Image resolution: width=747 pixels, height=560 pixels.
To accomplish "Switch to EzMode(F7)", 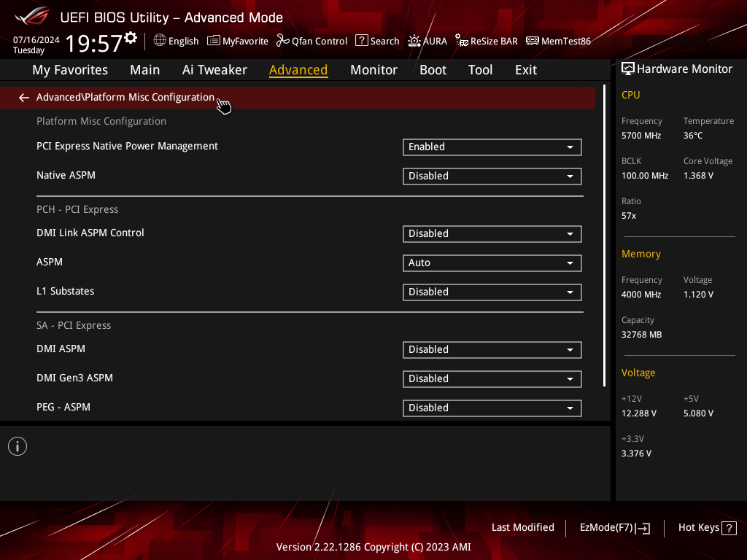I will (x=614, y=528).
